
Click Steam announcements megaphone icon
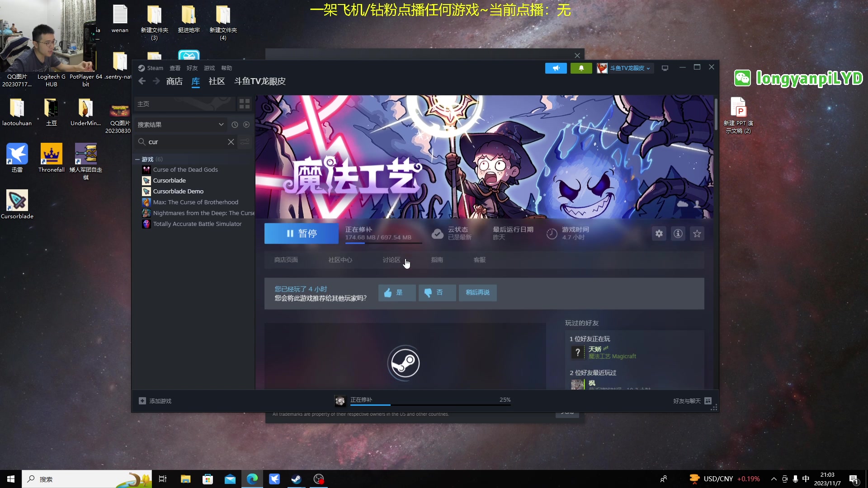[x=556, y=68]
